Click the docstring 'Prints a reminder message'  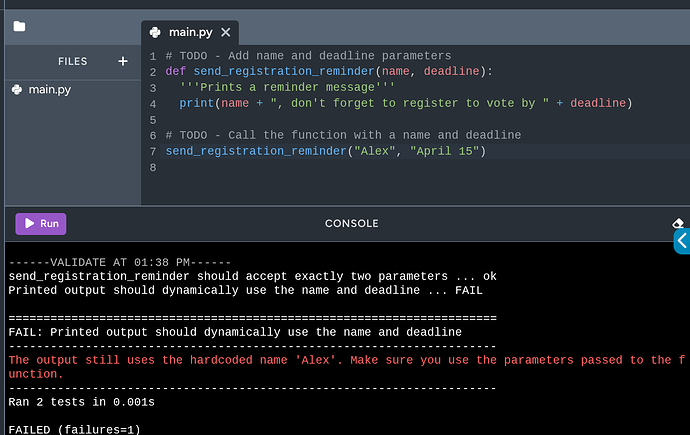tap(287, 87)
